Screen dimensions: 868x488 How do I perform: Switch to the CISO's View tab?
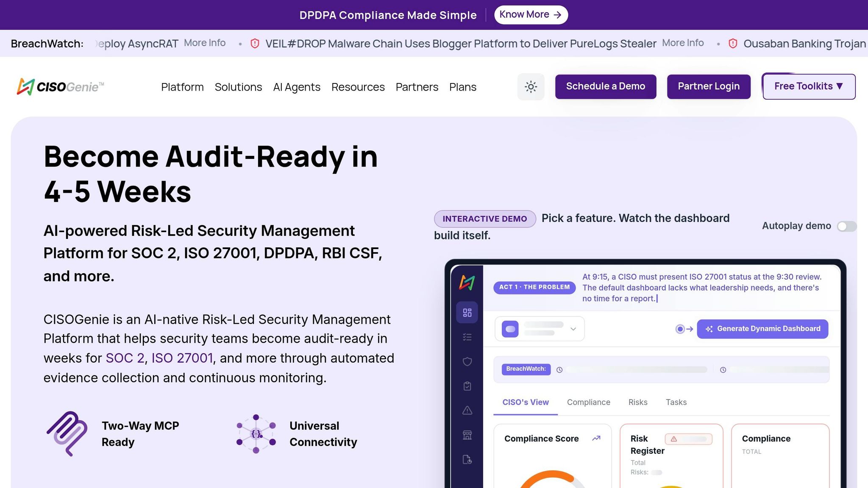coord(526,402)
